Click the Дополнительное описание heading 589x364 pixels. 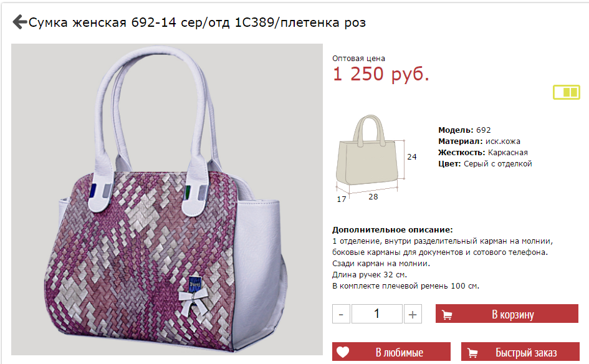click(x=393, y=229)
